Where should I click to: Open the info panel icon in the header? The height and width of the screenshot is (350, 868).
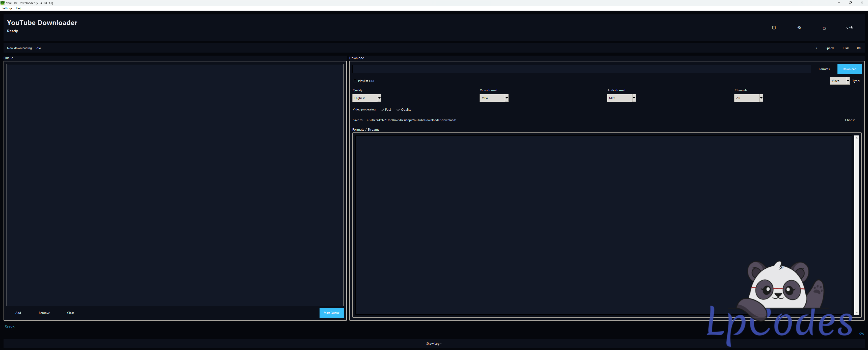coord(774,28)
